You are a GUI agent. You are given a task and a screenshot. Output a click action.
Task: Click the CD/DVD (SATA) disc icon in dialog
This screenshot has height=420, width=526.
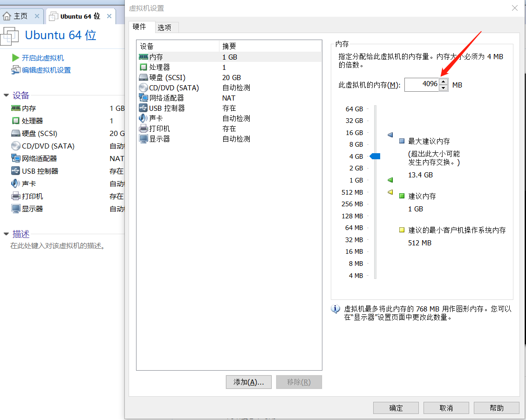[143, 88]
